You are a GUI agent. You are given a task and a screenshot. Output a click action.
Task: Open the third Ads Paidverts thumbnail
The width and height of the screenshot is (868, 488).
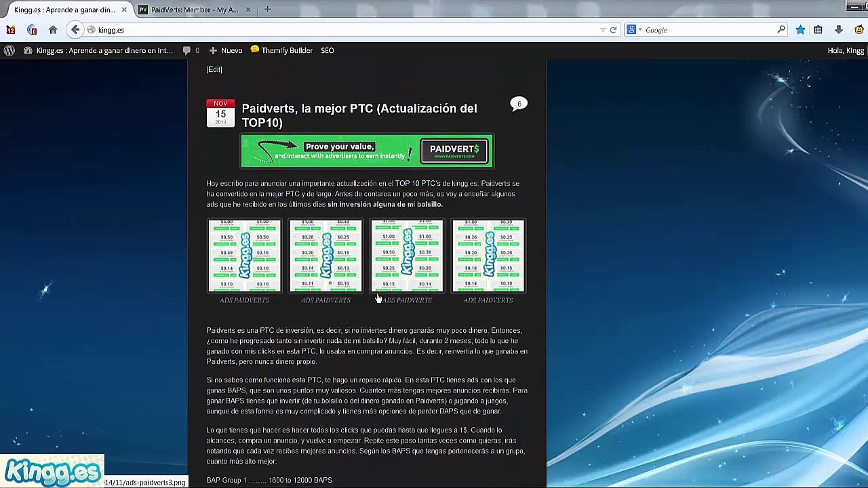407,256
